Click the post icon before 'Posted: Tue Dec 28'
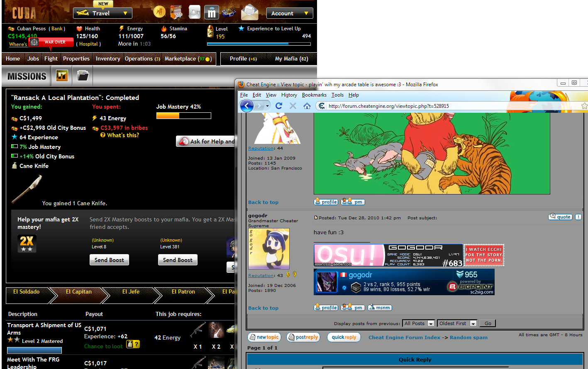588x369 pixels. point(316,218)
